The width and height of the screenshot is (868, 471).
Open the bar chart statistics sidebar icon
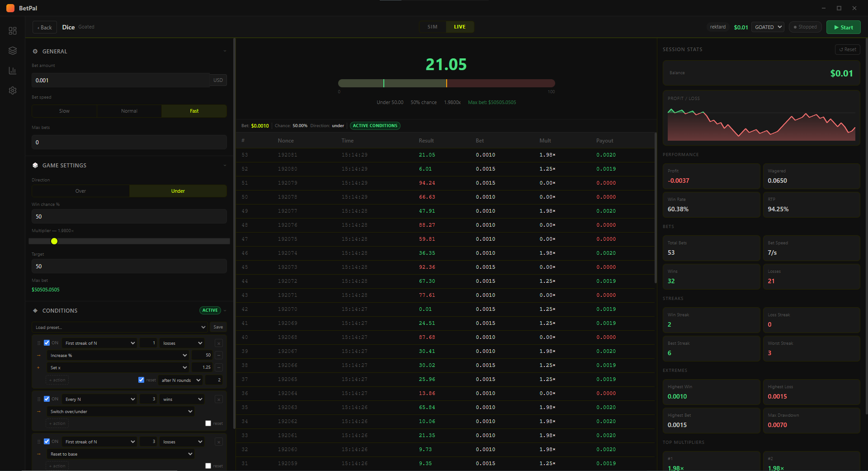(13, 71)
